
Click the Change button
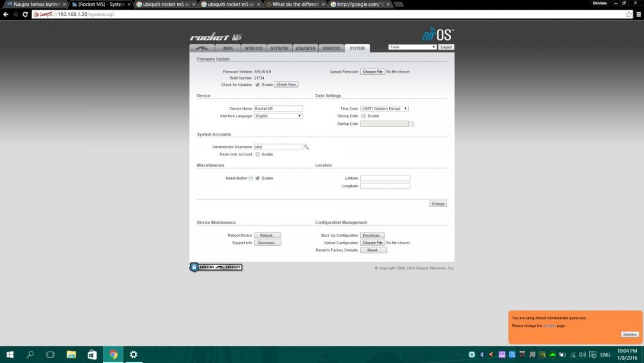pos(438,204)
